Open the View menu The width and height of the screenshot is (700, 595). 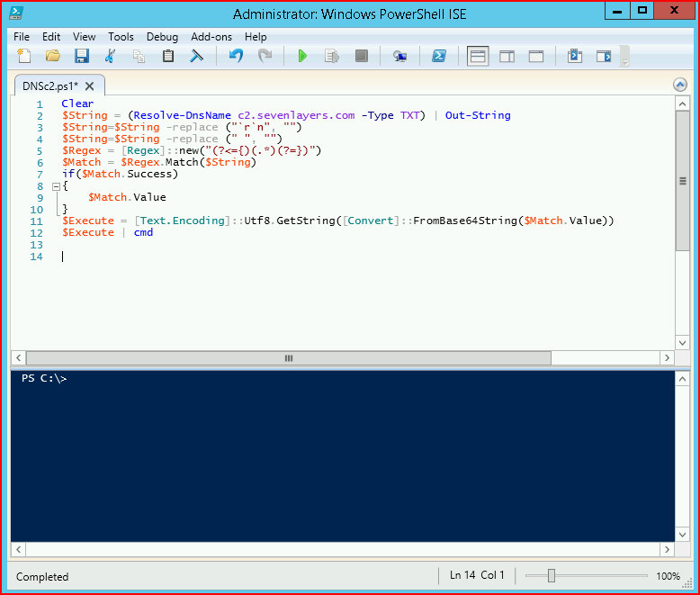pyautogui.click(x=84, y=37)
